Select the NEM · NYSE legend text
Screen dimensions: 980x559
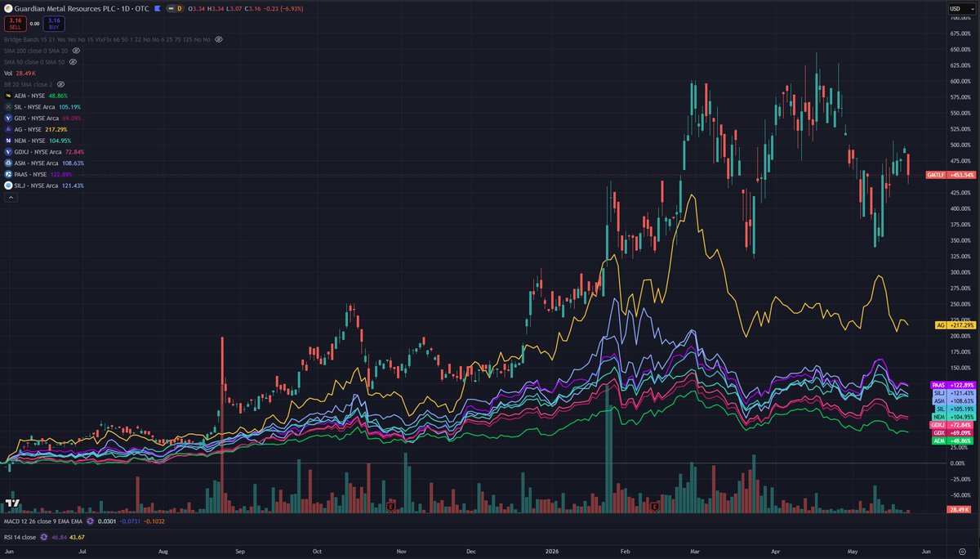coord(29,141)
